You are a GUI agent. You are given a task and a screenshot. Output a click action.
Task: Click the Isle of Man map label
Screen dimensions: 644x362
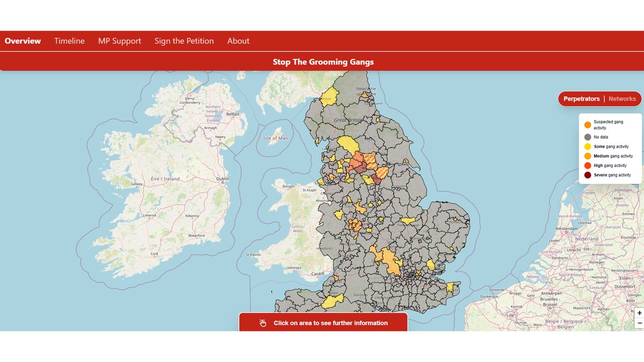pyautogui.click(x=275, y=138)
